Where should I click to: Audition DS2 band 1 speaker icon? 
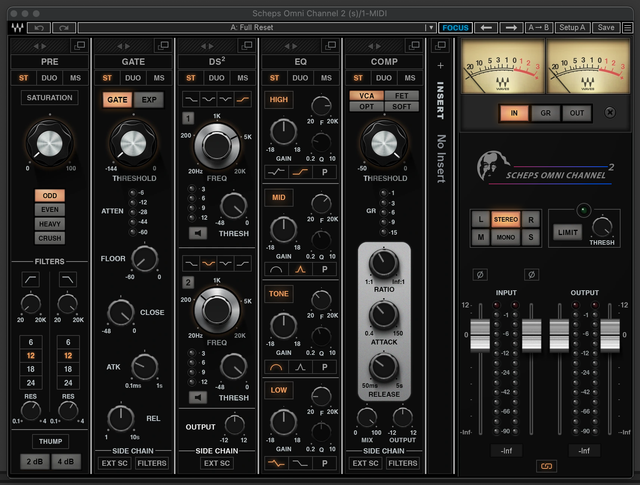198,233
